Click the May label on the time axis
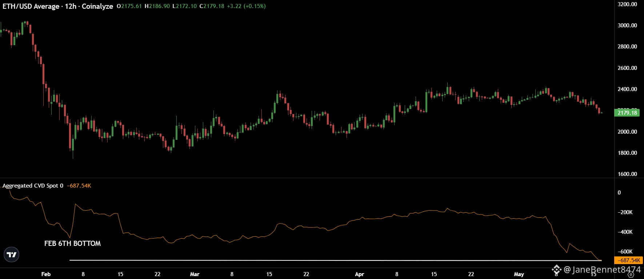This screenshot has height=279, width=644. point(519,274)
